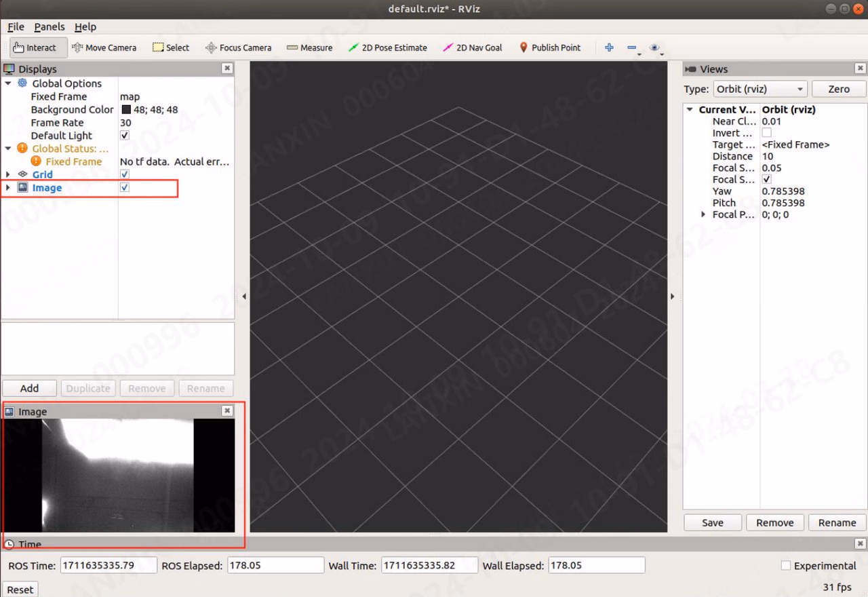
Task: Open the view Type Orbit dropdown
Action: [x=760, y=89]
